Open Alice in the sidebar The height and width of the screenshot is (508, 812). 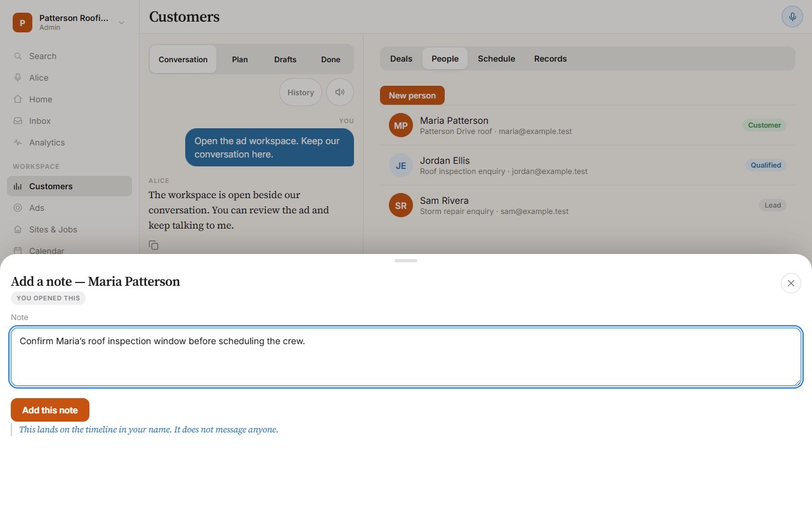[69, 77]
